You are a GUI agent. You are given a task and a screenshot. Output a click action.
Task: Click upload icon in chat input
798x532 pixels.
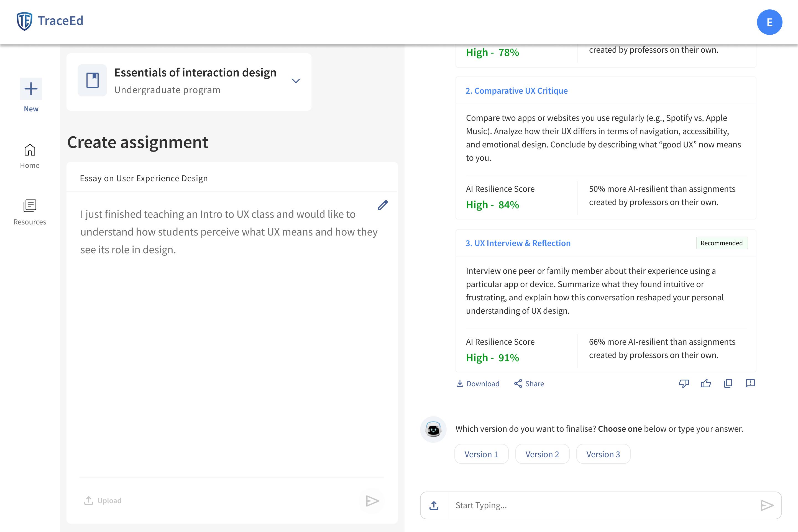tap(434, 505)
